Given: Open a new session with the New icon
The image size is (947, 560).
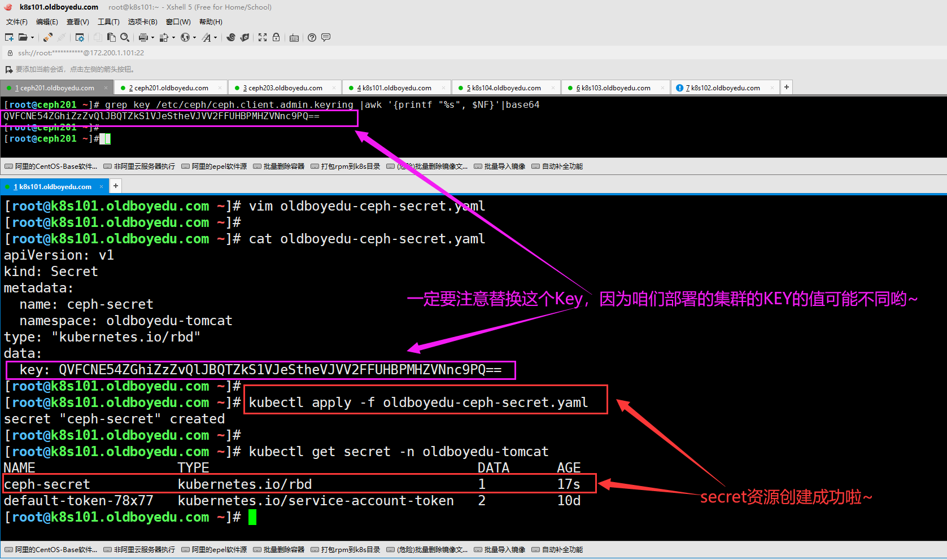Looking at the screenshot, I should pos(8,37).
